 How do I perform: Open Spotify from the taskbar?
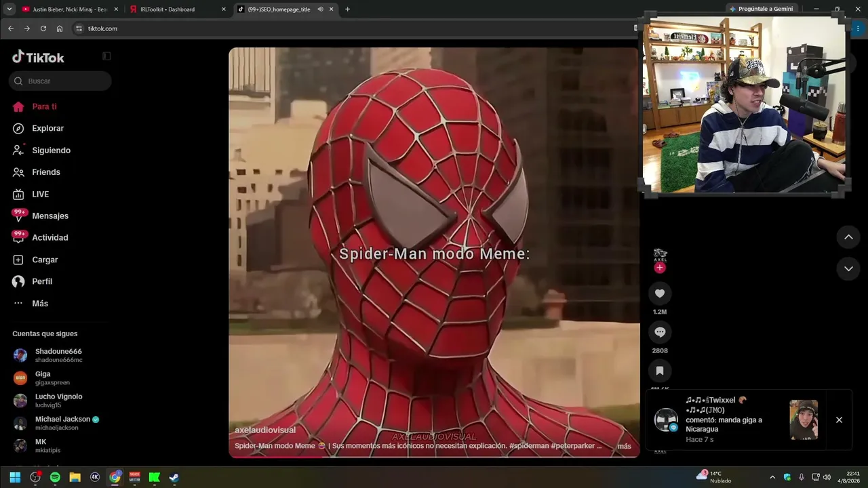pyautogui.click(x=55, y=477)
